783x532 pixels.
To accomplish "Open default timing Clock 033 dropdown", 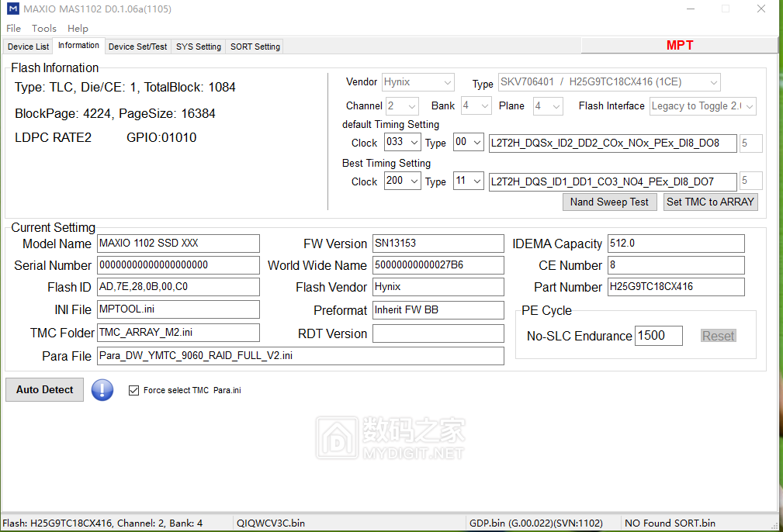I will point(403,142).
